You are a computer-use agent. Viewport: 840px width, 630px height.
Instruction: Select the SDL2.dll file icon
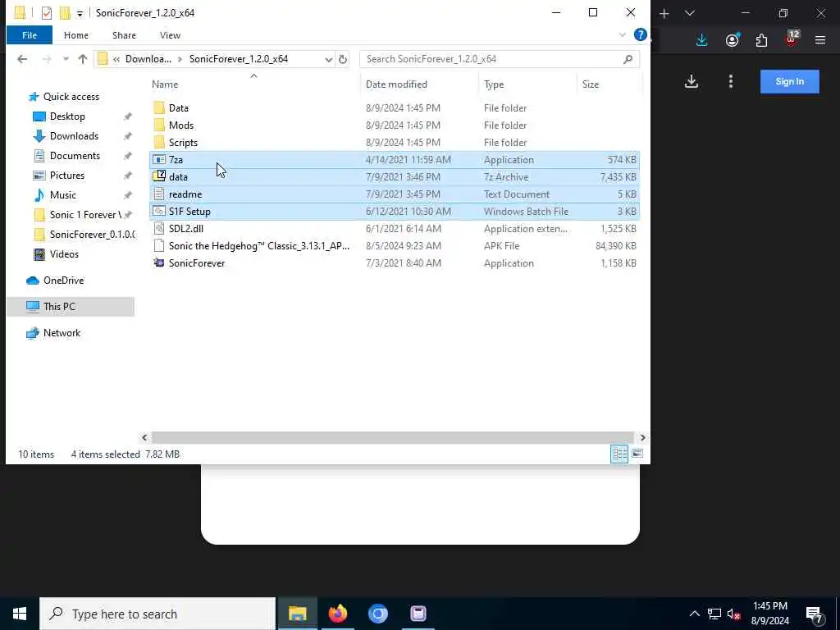click(159, 228)
